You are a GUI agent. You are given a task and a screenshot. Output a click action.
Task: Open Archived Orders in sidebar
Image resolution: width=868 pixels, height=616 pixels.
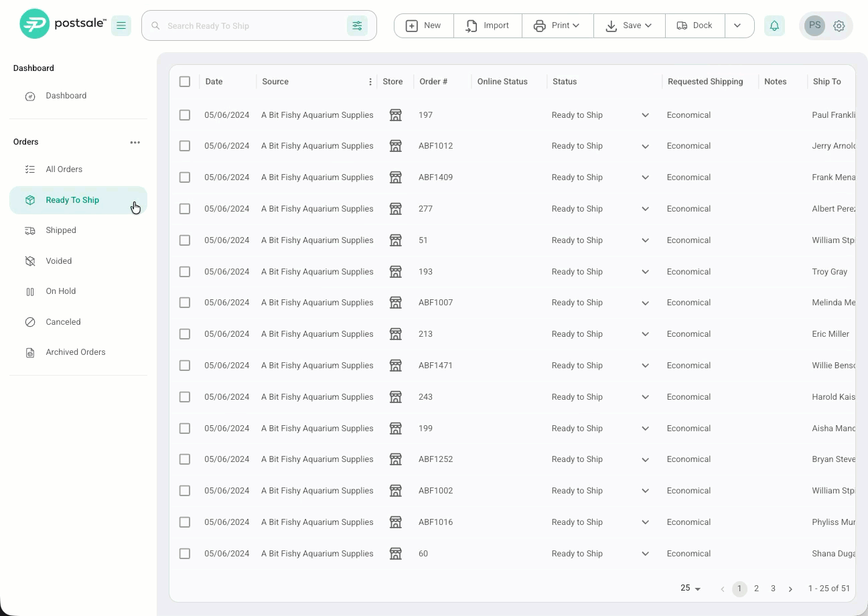(78, 352)
